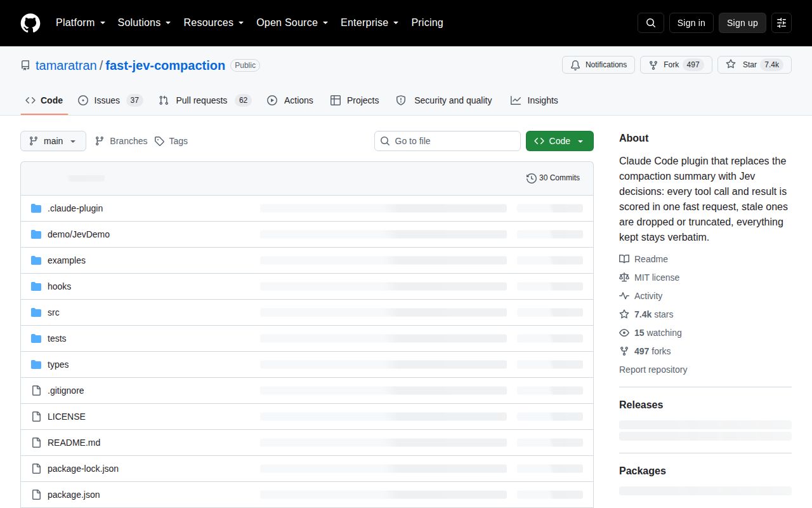Expand the Enterprise menu
Viewport: 812px width, 508px height.
[x=370, y=22]
